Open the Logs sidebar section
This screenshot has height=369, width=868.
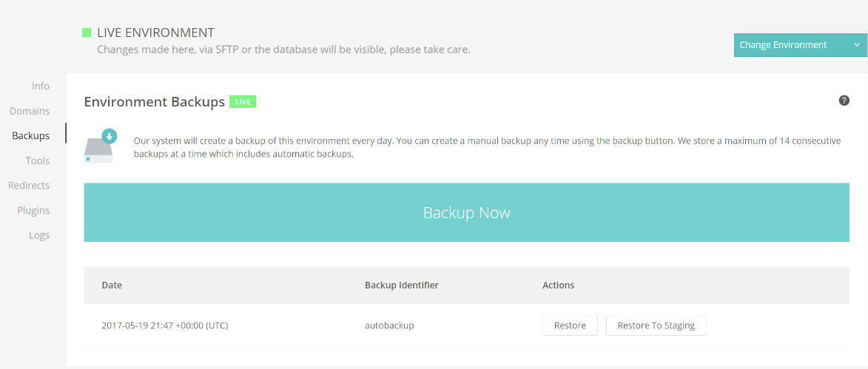click(x=39, y=236)
